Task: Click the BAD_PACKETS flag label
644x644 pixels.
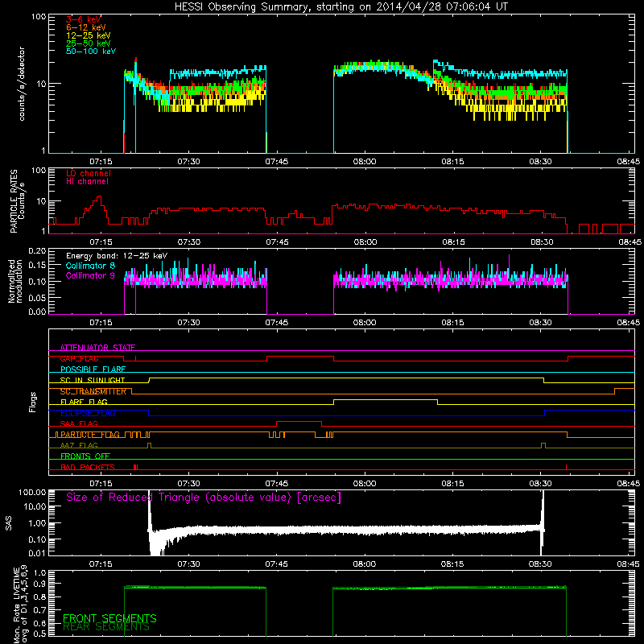Action: tap(88, 467)
